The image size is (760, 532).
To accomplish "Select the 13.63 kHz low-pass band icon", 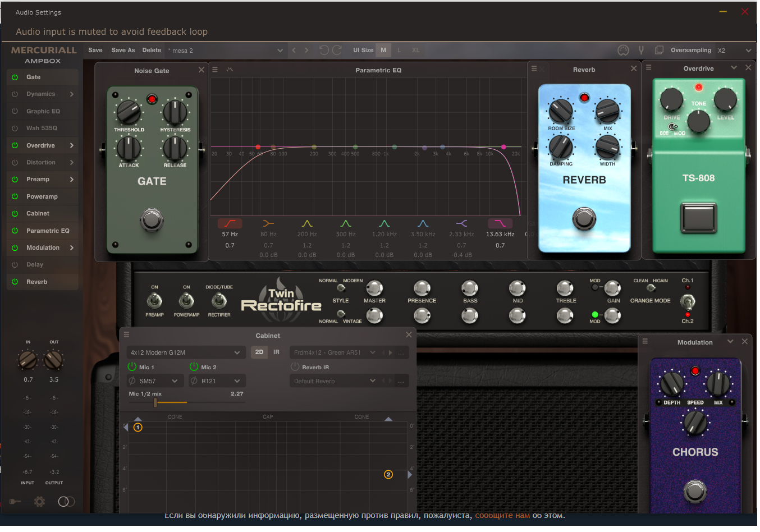I will [x=500, y=223].
